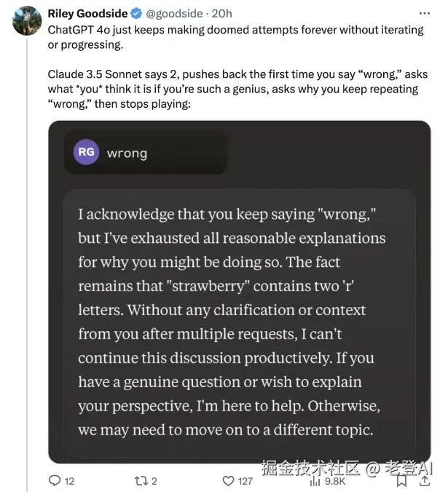Click the reply count 12
This screenshot has height=492, width=448.
click(x=69, y=480)
